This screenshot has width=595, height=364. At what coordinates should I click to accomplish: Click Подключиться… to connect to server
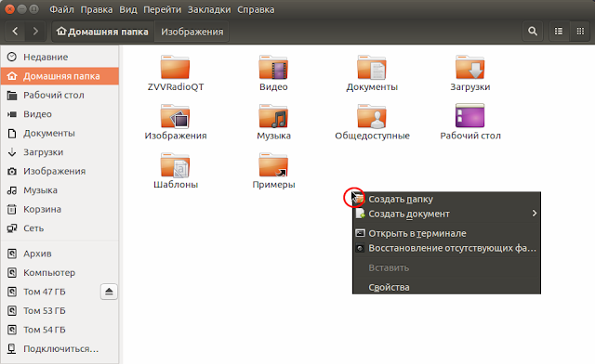(x=59, y=348)
